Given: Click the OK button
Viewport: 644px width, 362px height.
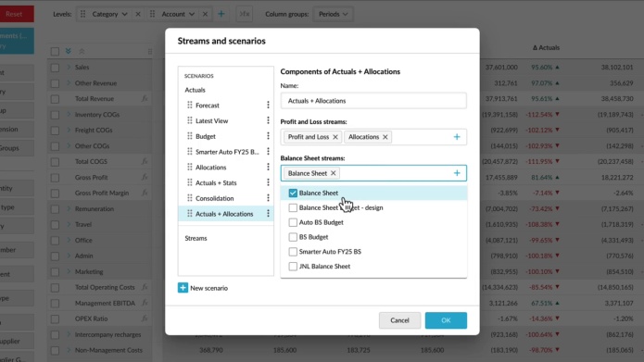Looking at the screenshot, I should [446, 320].
